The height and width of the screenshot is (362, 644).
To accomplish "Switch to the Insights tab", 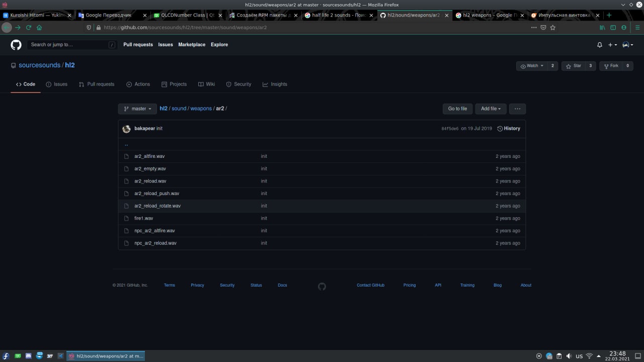I will point(275,84).
